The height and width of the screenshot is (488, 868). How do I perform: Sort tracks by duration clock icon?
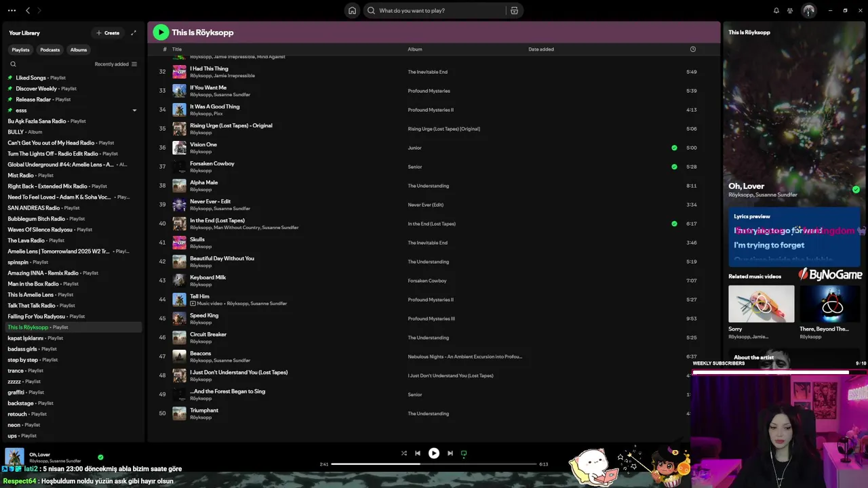(x=692, y=49)
